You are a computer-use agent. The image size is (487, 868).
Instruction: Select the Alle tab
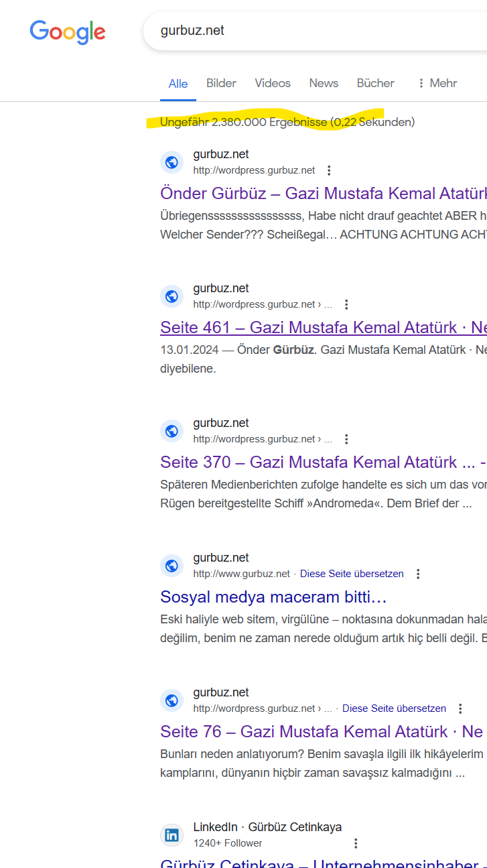[x=178, y=84]
